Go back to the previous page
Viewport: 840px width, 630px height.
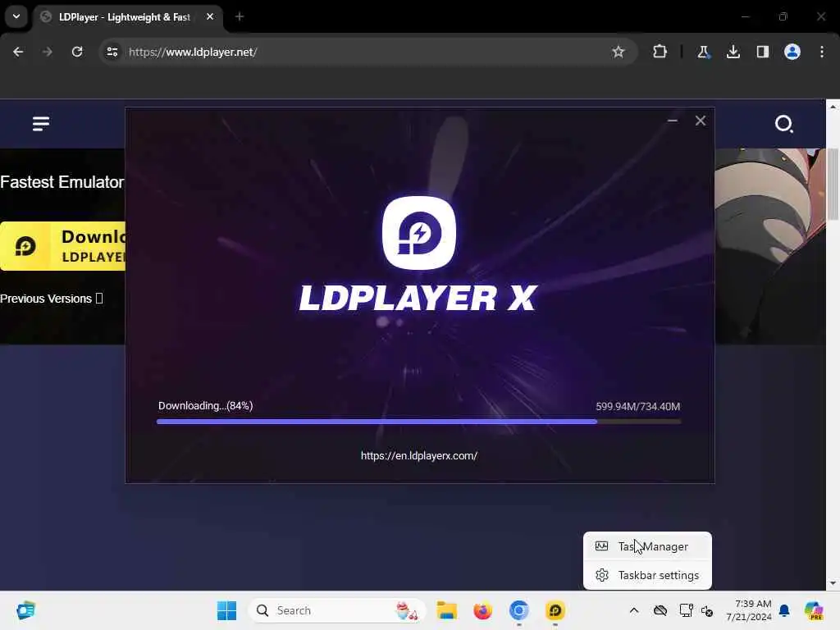pos(18,52)
